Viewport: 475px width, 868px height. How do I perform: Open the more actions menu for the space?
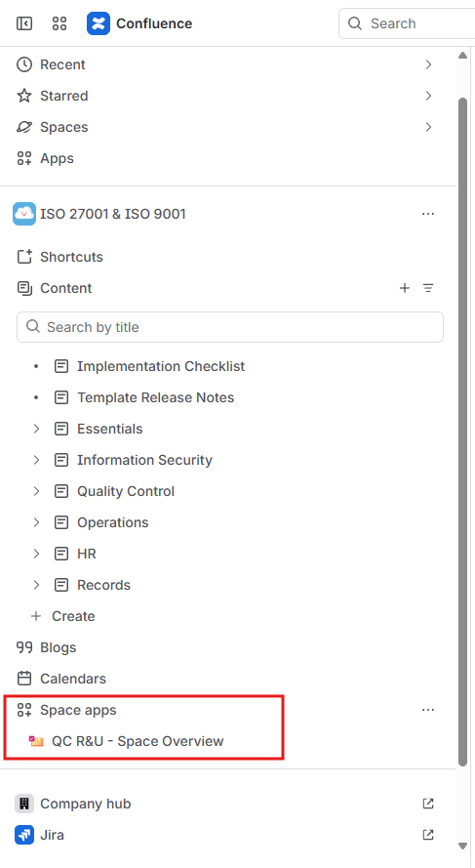click(x=428, y=214)
